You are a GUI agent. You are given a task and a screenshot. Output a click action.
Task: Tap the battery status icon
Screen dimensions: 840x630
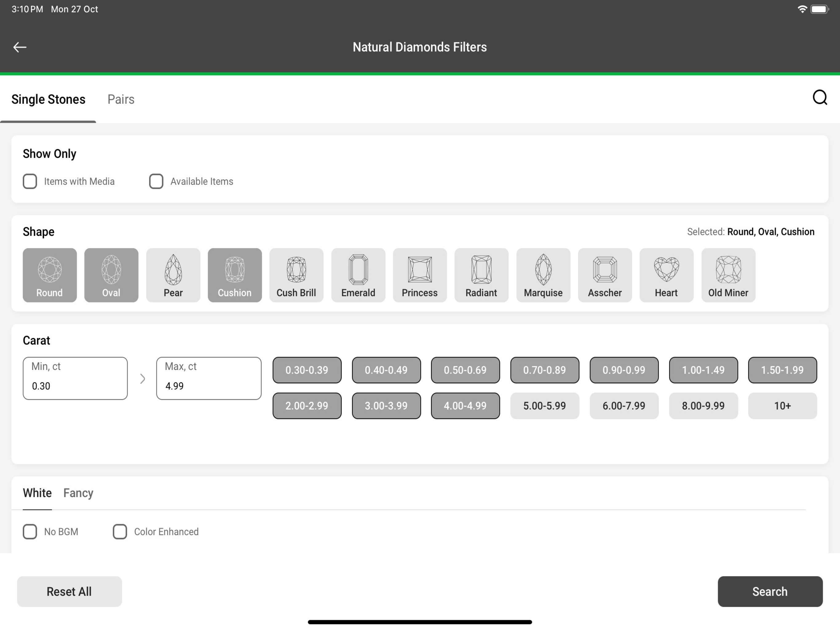(820, 9)
